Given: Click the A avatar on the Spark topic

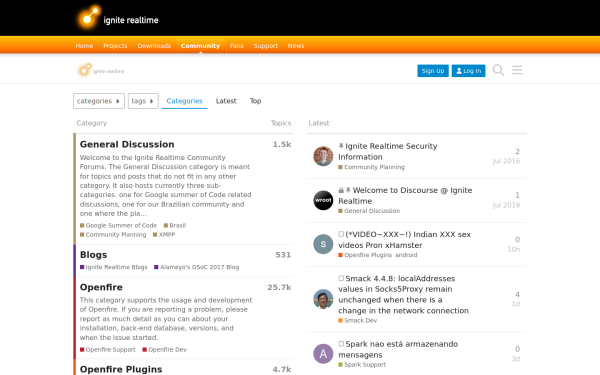Looking at the screenshot, I should (323, 354).
